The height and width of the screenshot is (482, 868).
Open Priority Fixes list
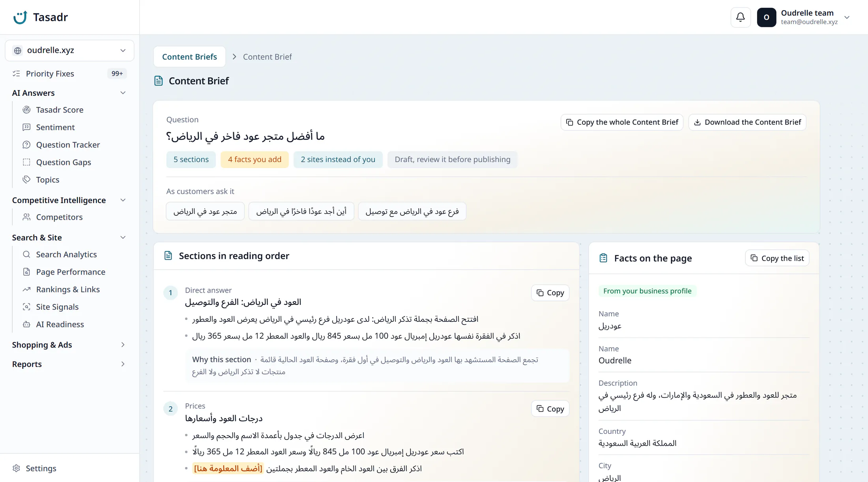coord(69,73)
